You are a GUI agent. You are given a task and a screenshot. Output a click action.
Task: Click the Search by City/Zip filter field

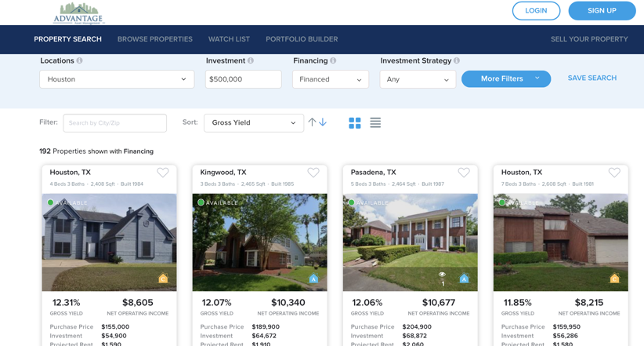(x=114, y=123)
